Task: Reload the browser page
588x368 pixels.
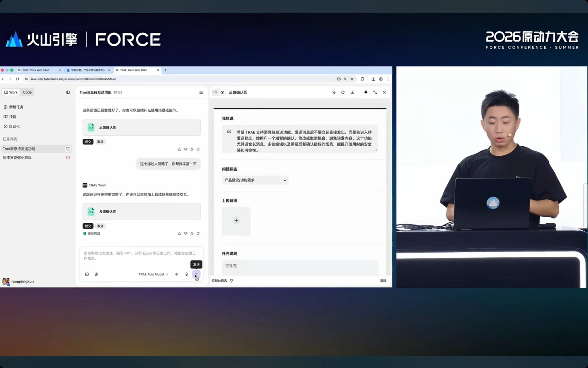Action: pos(17,79)
